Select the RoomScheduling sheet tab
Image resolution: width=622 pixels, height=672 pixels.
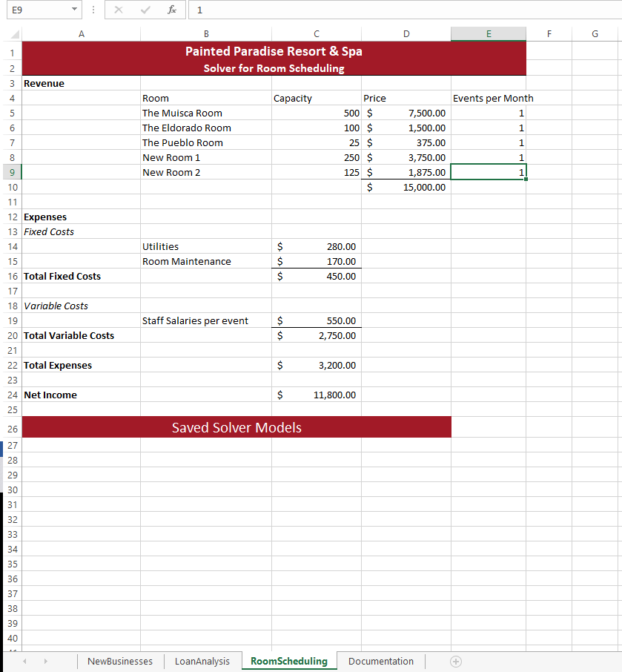(x=288, y=661)
